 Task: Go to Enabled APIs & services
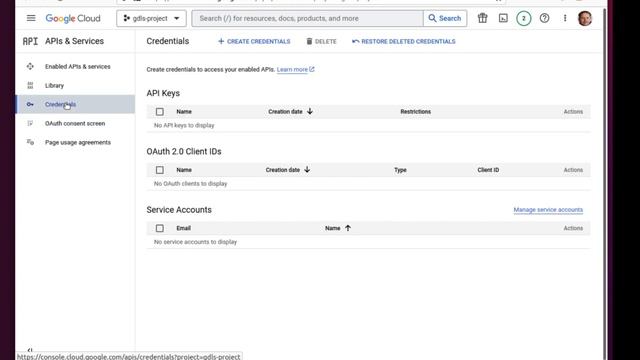78,67
